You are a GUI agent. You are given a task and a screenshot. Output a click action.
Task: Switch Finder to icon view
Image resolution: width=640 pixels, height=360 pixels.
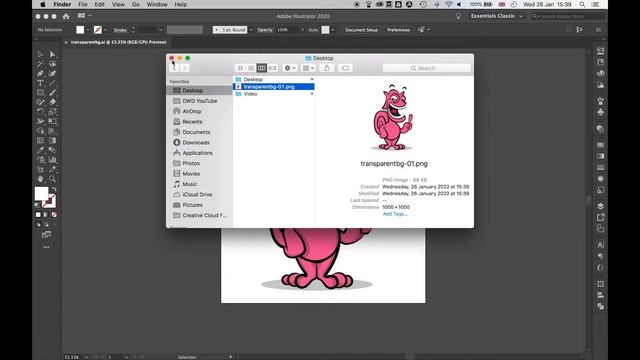[x=240, y=68]
